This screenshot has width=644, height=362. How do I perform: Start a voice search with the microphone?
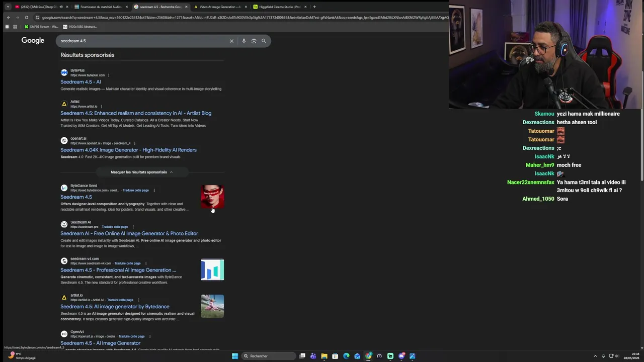(x=244, y=41)
